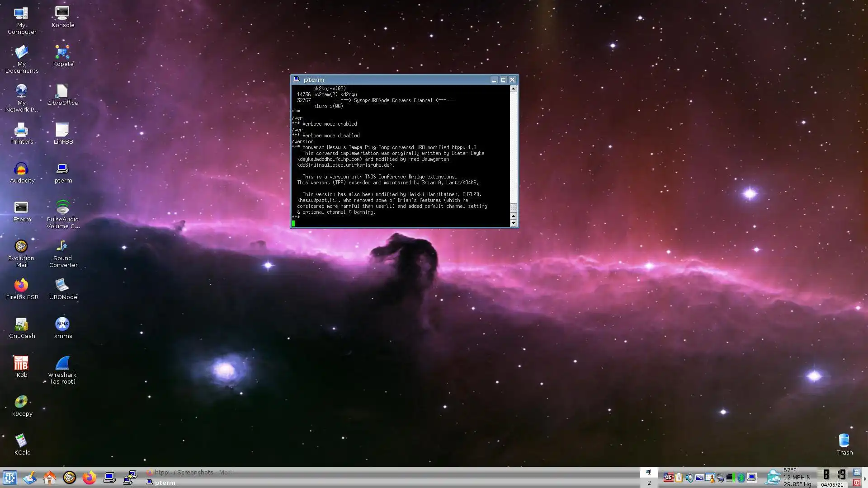868x488 pixels.
Task: Open the volume speaker tray icon
Action: click(689, 478)
